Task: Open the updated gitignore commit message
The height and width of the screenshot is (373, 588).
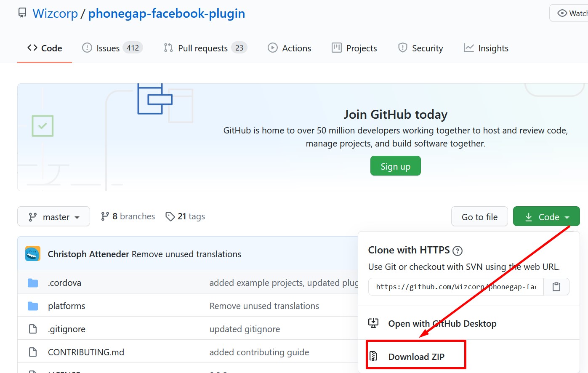Action: pyautogui.click(x=245, y=329)
